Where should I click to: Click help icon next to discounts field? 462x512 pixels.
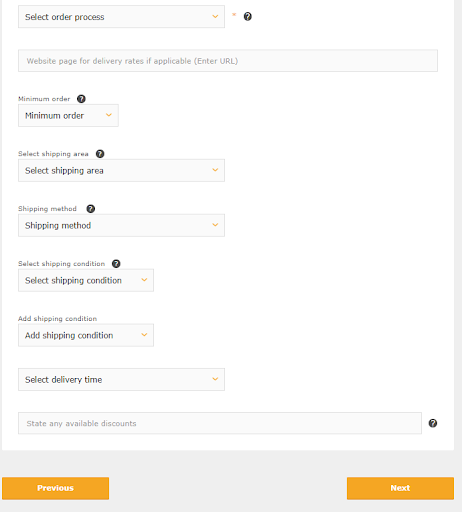(x=433, y=423)
